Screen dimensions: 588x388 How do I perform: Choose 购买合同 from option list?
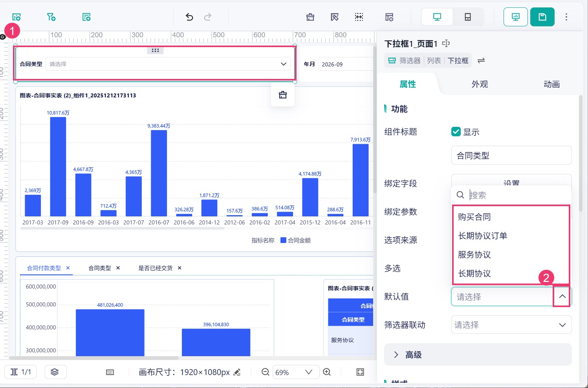coord(511,217)
